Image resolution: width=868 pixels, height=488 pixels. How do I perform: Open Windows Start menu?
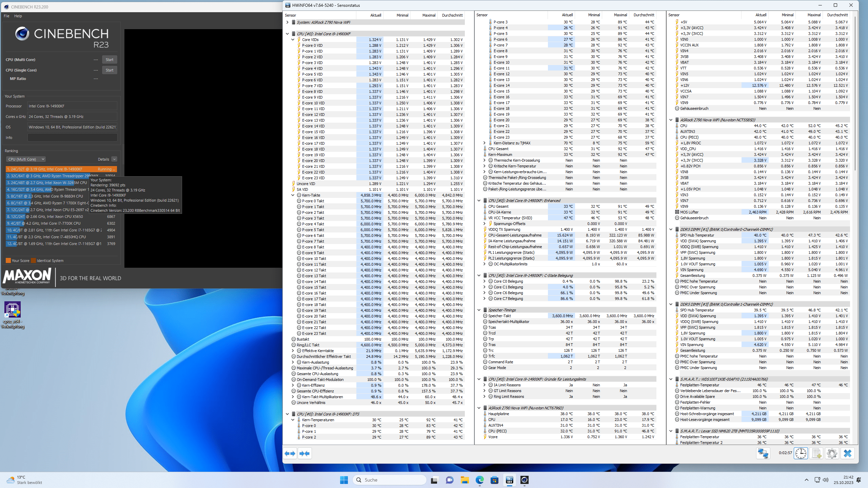tap(344, 480)
